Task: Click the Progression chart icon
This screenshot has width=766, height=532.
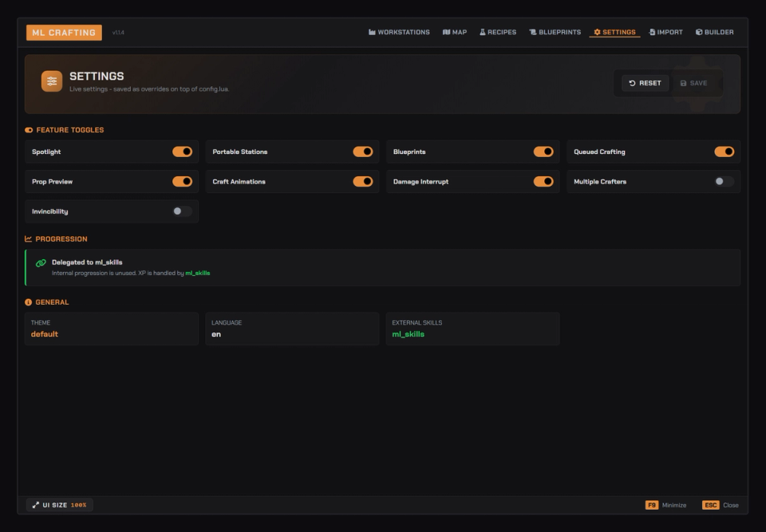Action: [x=29, y=239]
